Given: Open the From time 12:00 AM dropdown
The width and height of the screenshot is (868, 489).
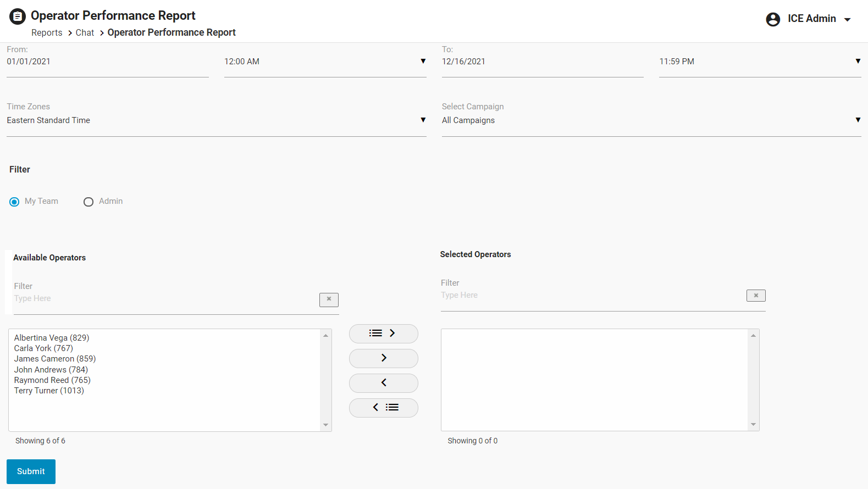Looking at the screenshot, I should point(324,62).
